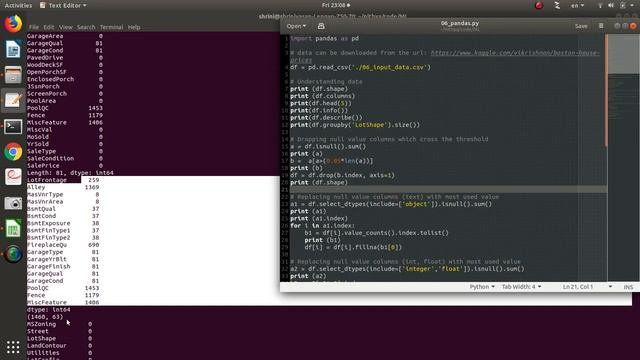
Task: Open the terminal Help menu
Action: [134, 27]
